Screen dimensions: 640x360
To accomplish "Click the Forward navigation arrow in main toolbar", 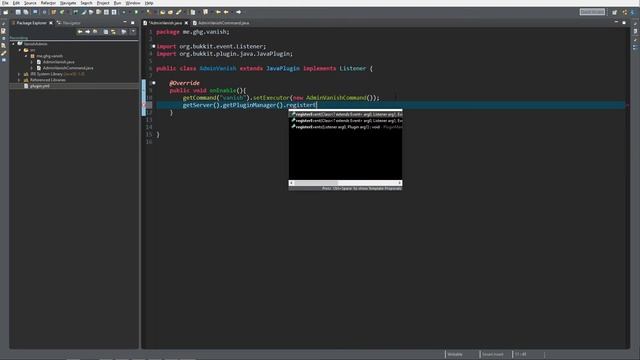I will point(238,12).
